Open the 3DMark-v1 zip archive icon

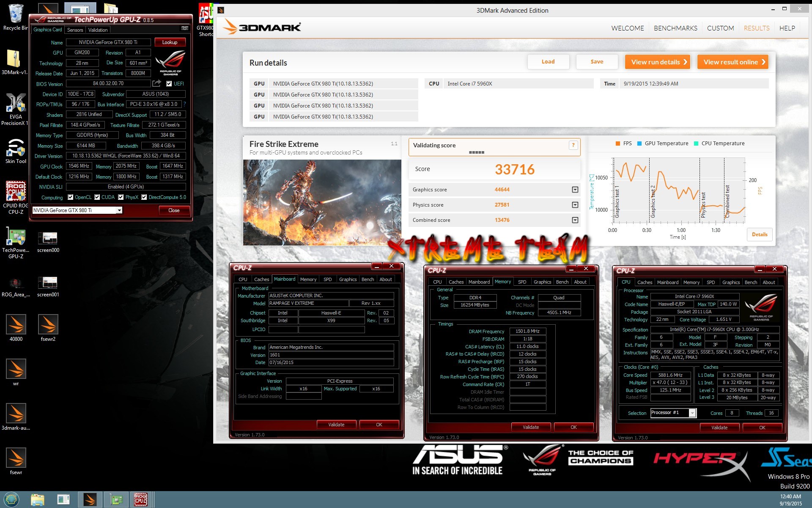click(x=14, y=62)
